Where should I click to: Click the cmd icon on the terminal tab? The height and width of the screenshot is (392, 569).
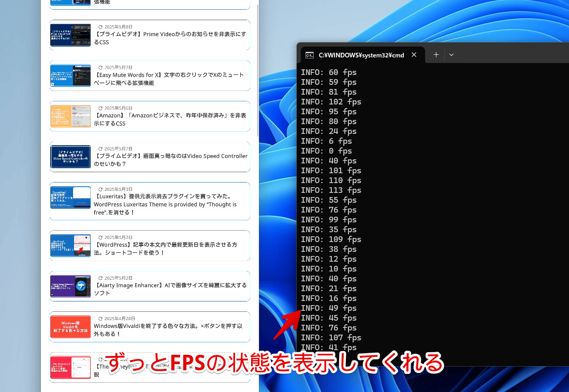310,55
